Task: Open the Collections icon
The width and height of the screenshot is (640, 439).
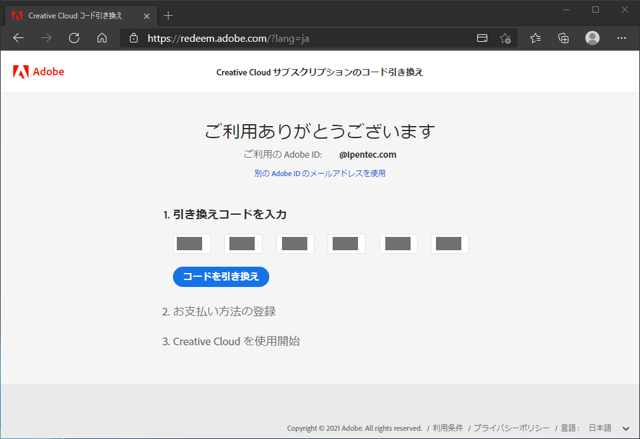Action: pos(564,38)
